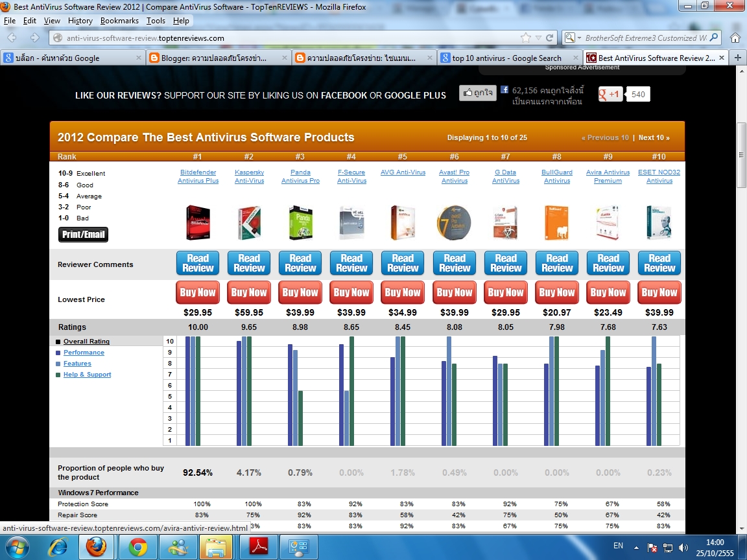Go to Firefox home page icon
747x560 pixels.
tap(735, 38)
